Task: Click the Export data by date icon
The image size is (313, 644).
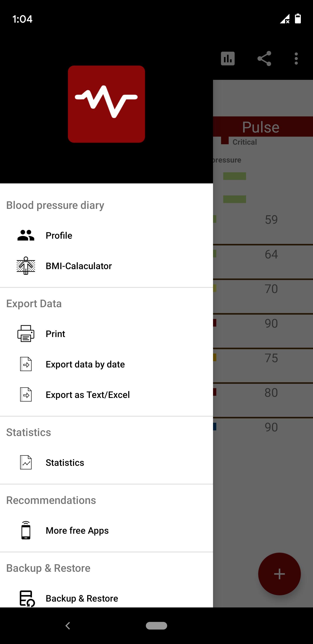Action: 26,364
